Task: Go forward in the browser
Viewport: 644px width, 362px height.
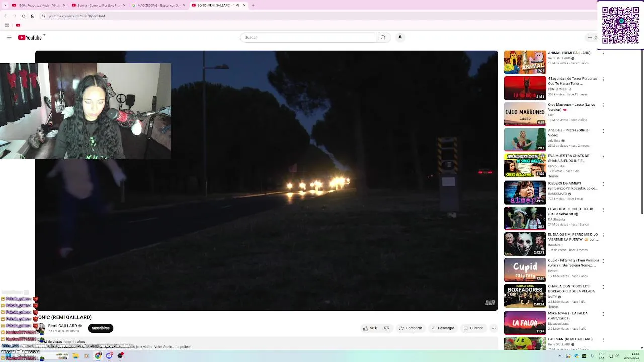Action: tap(14, 16)
